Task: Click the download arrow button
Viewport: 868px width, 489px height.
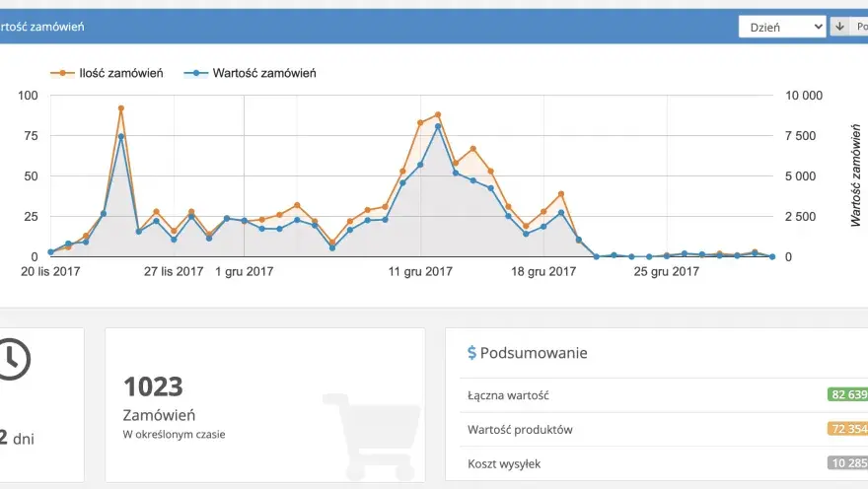Action: click(839, 27)
